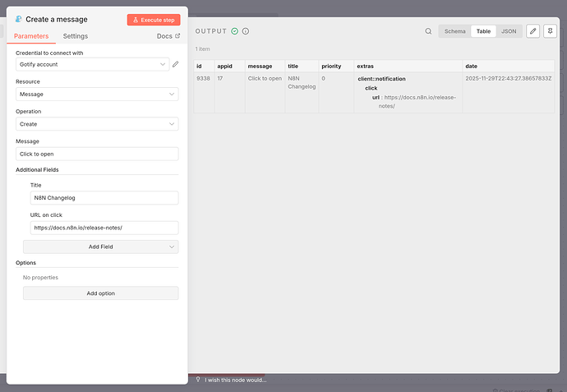Pin the output data with pin icon

pos(550,31)
